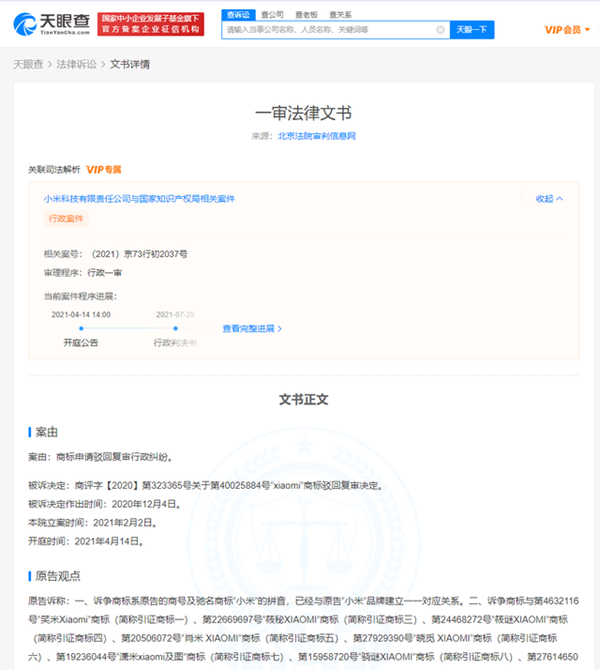The height and width of the screenshot is (670, 600).
Task: Click the 原告观点 section heading
Action: 58,576
